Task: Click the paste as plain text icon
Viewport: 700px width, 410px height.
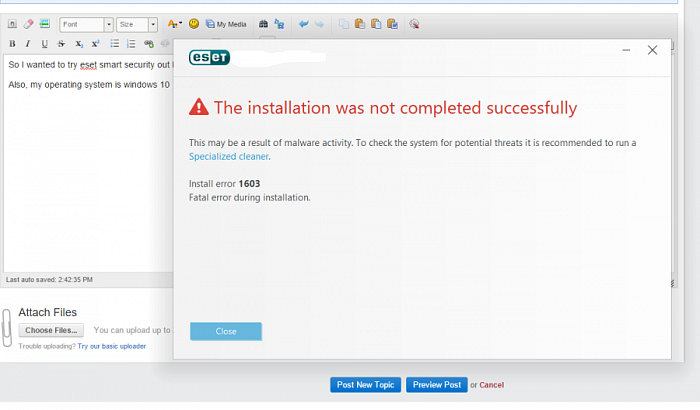Action: 376,24
